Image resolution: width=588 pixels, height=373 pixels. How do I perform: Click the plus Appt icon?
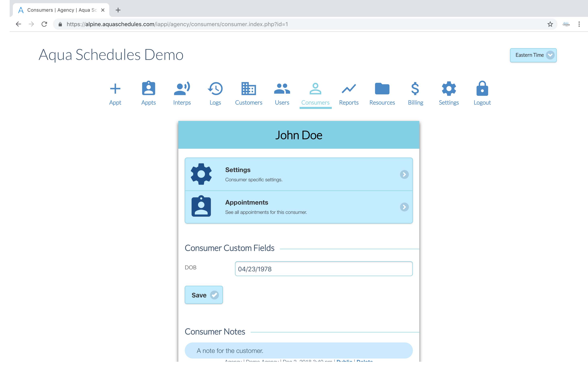click(115, 88)
